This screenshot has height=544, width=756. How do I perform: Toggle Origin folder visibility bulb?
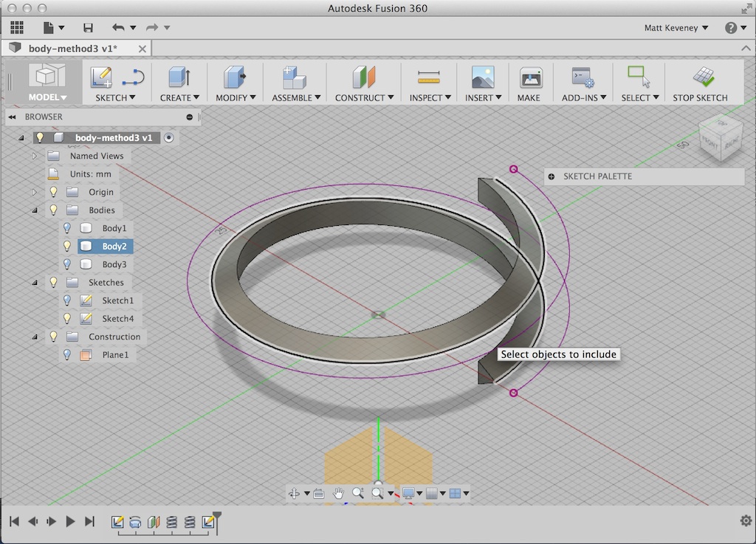coord(53,192)
